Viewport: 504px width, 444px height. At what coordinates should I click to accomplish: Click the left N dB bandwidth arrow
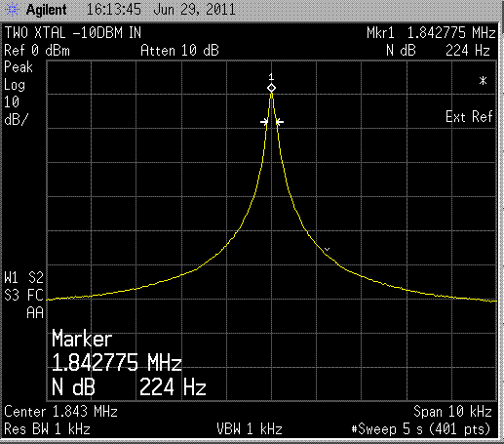pyautogui.click(x=264, y=122)
